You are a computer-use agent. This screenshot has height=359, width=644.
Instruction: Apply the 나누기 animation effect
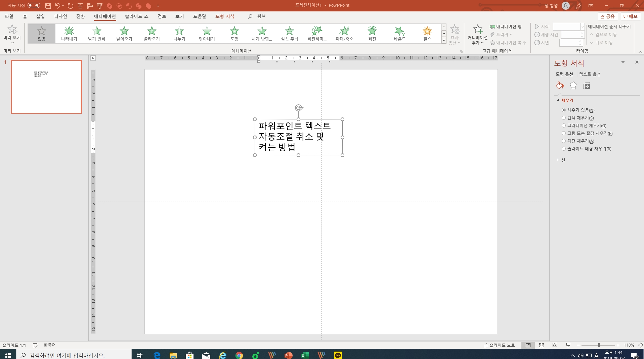(x=179, y=34)
